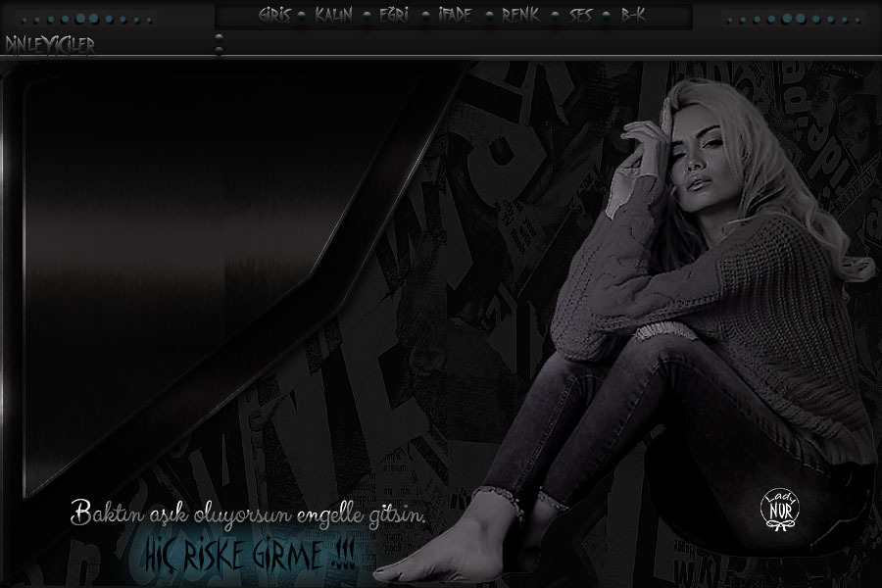882x588 pixels.
Task: Click the lower small dot beside DİNLEYİCİLER row
Action: click(219, 49)
